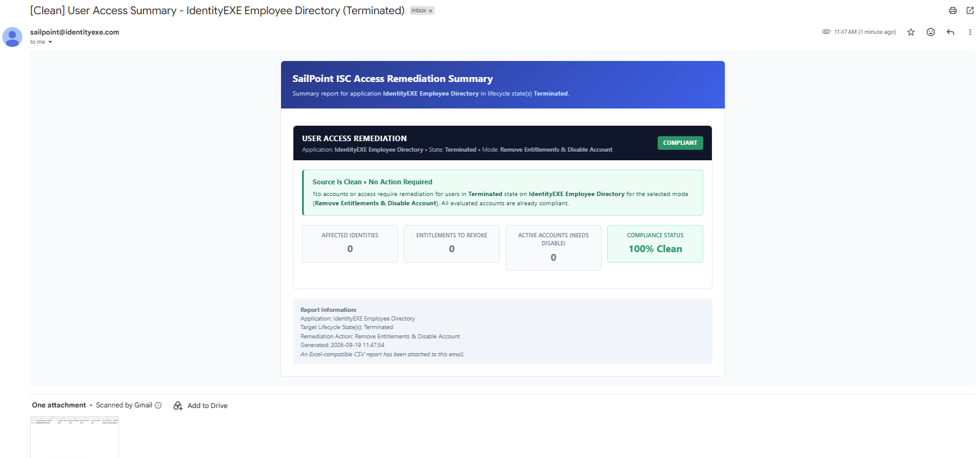Viewport: 980px width, 458px height.
Task: Print this email with the printer icon
Action: coord(953,10)
